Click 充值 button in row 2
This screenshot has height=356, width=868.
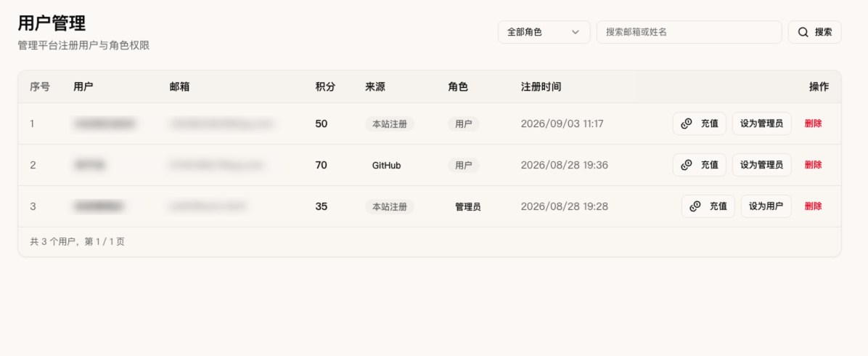coord(699,165)
